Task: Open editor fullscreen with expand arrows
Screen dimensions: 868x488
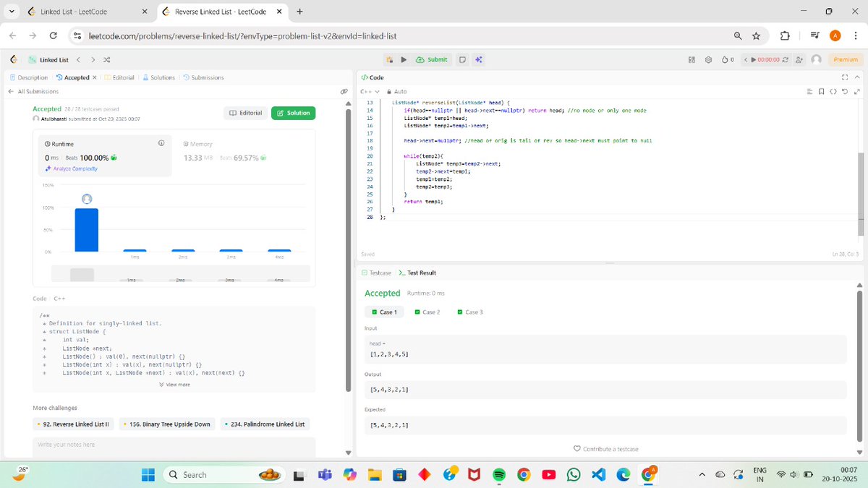Action: click(857, 92)
